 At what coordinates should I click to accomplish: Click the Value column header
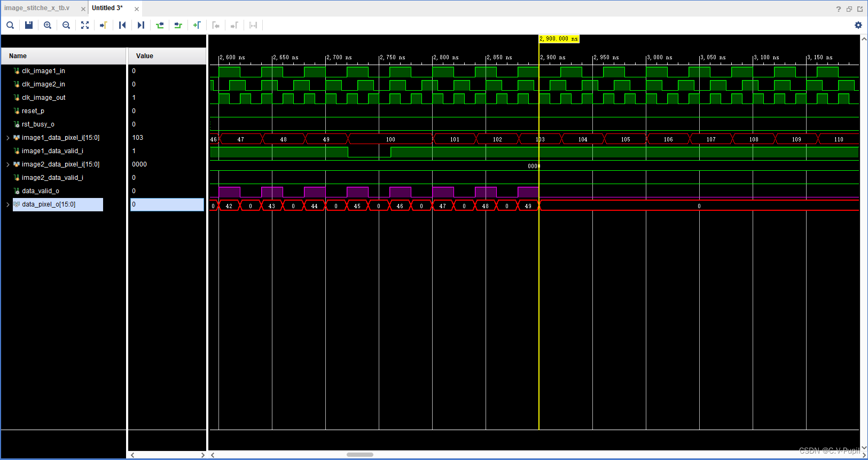[x=167, y=56]
